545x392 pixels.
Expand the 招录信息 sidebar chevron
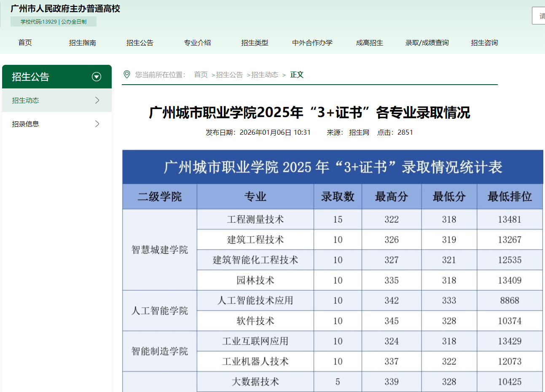(97, 124)
